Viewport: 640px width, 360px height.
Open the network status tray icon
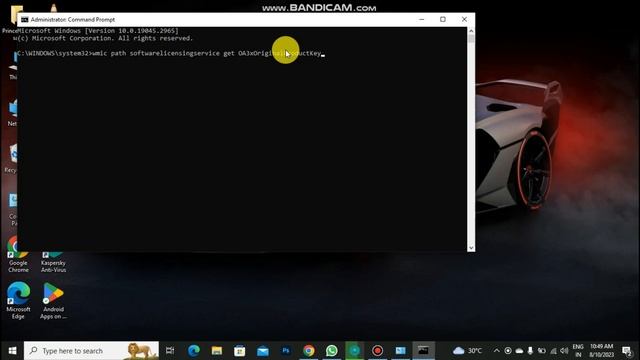tap(553, 351)
